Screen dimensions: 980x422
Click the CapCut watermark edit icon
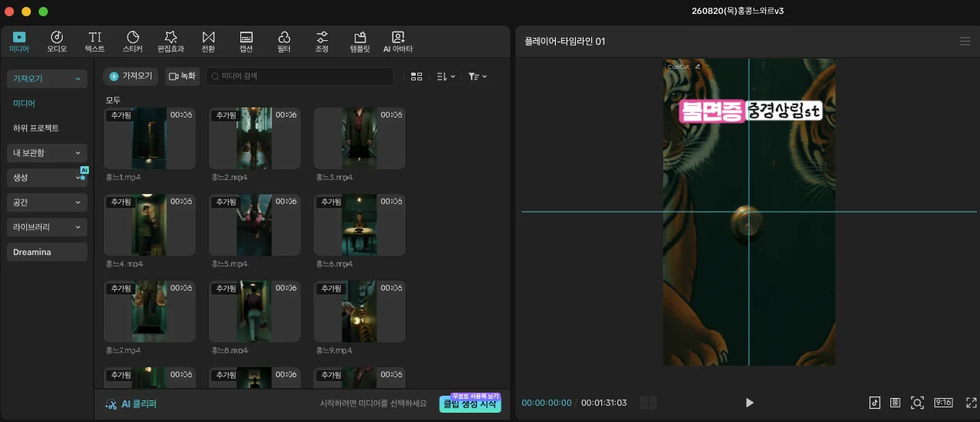pos(698,66)
